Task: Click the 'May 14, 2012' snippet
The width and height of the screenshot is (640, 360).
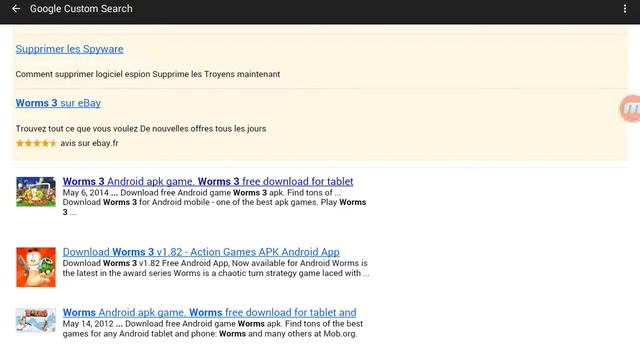Action: click(x=213, y=329)
